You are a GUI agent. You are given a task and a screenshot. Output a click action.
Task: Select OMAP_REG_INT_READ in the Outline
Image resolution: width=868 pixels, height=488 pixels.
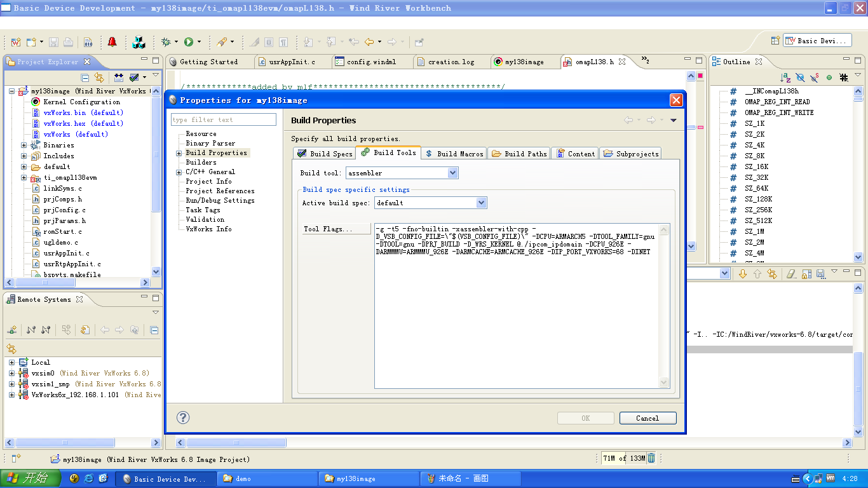[x=777, y=102]
